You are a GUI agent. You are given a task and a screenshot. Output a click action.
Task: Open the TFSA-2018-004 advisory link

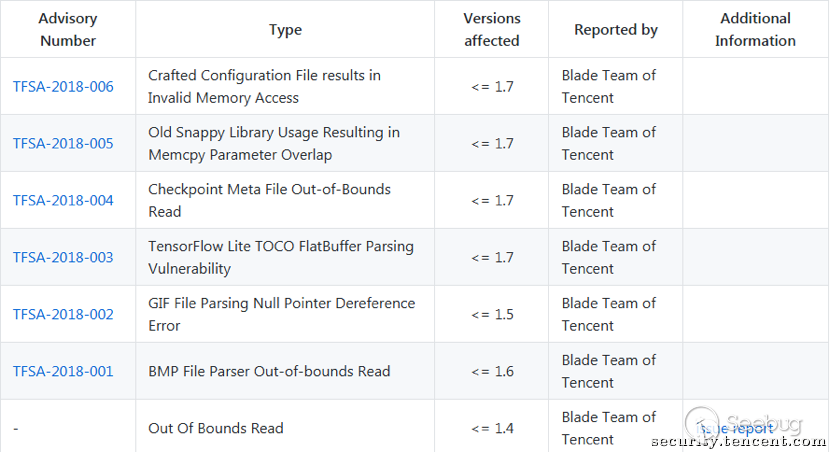(x=63, y=201)
